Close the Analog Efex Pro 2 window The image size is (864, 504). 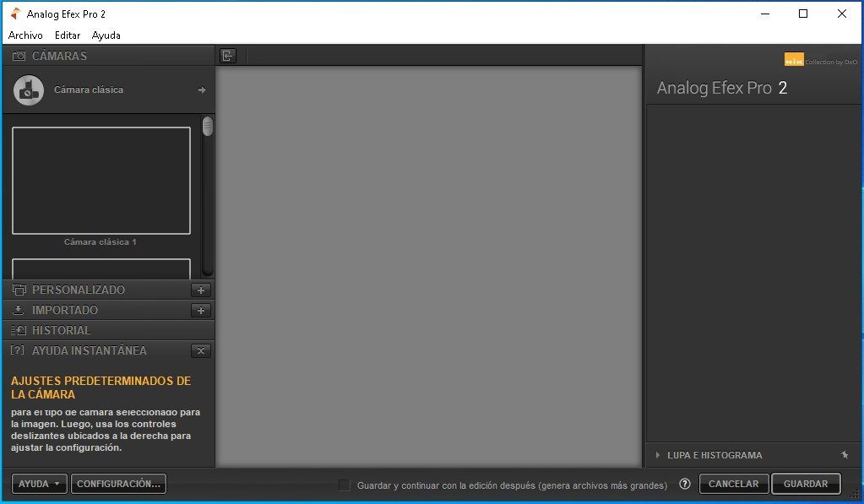842,14
